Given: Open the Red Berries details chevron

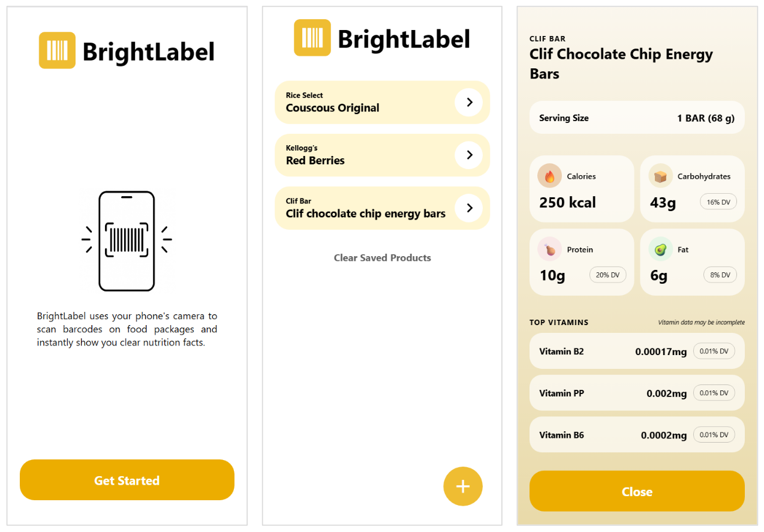Looking at the screenshot, I should 469,155.
